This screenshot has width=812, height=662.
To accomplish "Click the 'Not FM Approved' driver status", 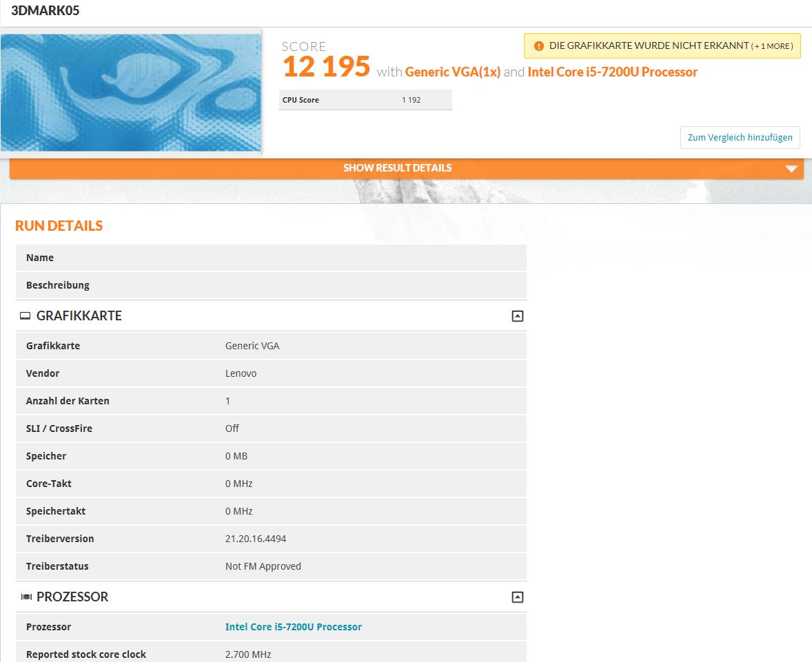I will click(263, 566).
